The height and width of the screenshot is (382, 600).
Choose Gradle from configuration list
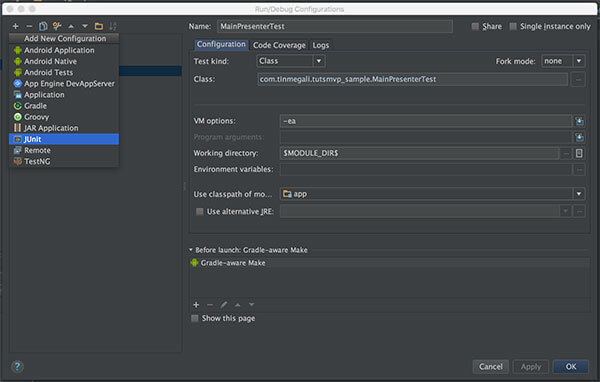point(64,106)
